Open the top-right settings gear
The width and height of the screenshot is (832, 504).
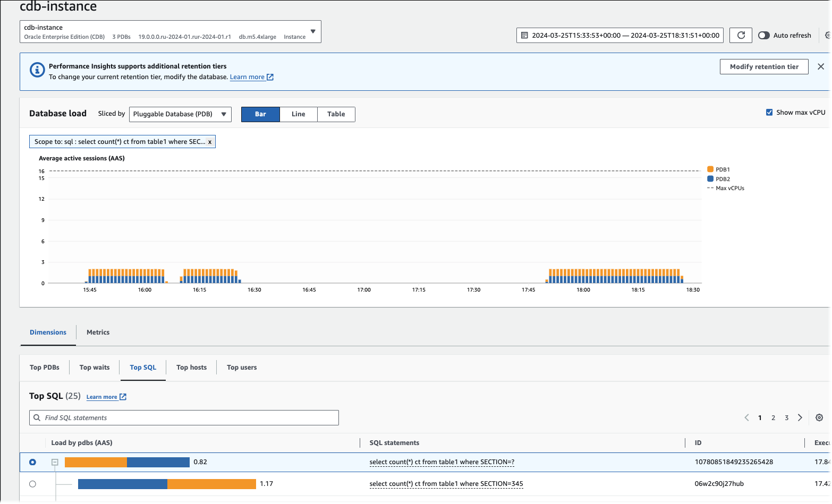(827, 35)
